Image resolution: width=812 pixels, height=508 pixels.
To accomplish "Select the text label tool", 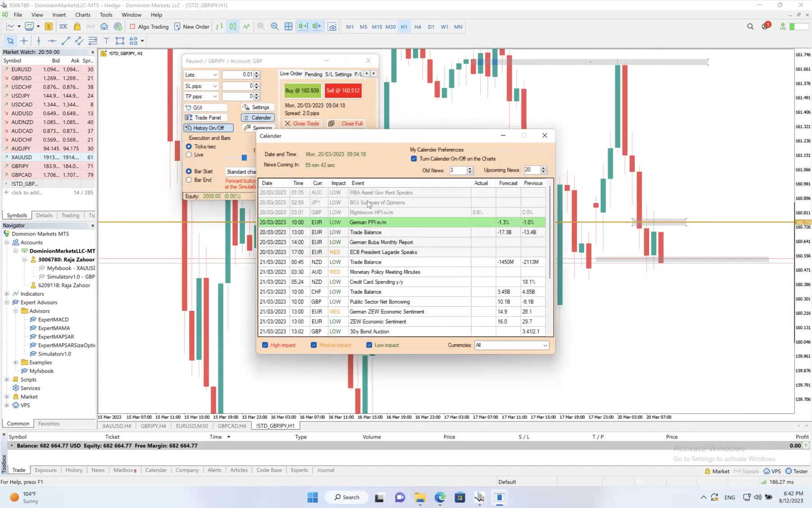I will coord(106,41).
